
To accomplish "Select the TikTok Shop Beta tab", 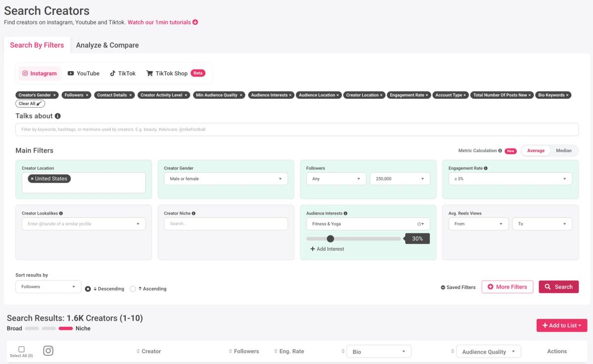I will [x=175, y=74].
